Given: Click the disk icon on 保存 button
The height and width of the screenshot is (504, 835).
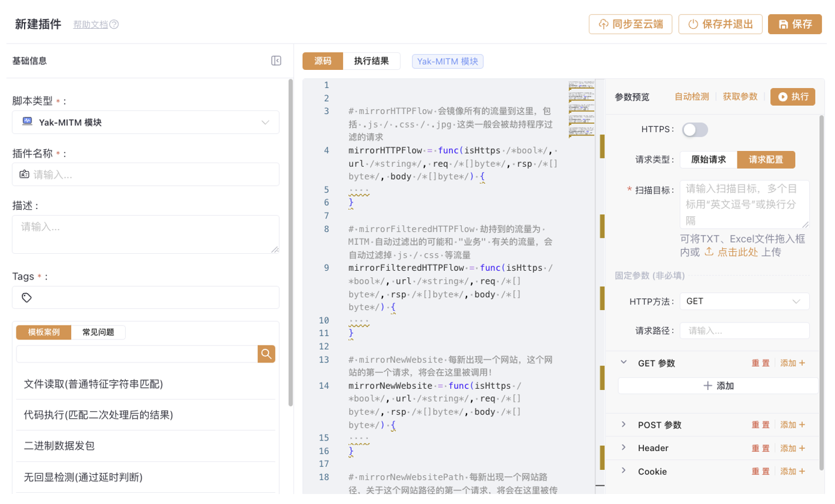Looking at the screenshot, I should click(783, 24).
